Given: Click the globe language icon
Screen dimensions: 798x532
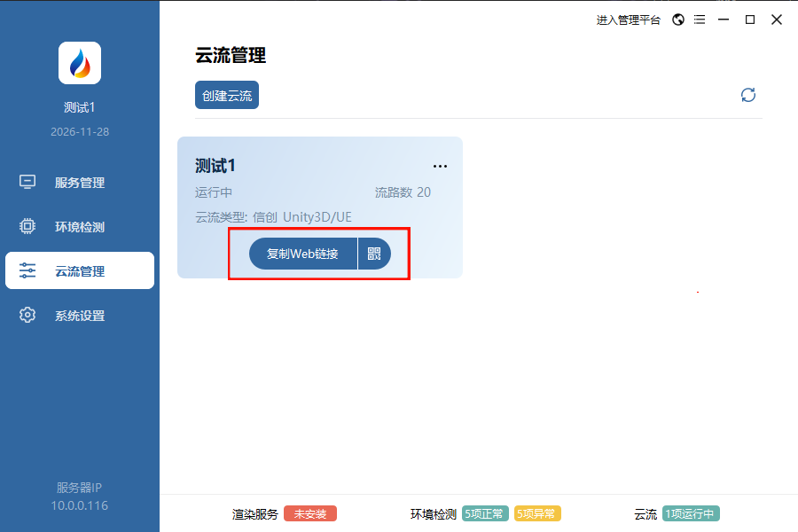Looking at the screenshot, I should (x=678, y=20).
